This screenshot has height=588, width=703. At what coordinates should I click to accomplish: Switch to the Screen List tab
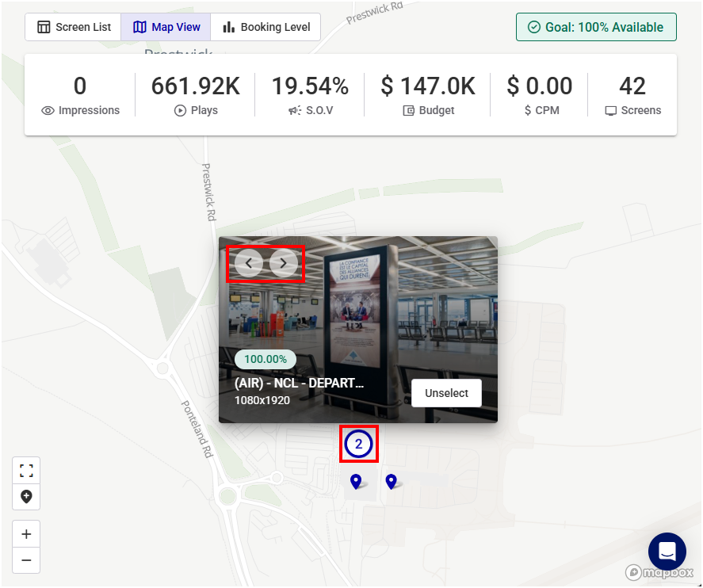(73, 27)
